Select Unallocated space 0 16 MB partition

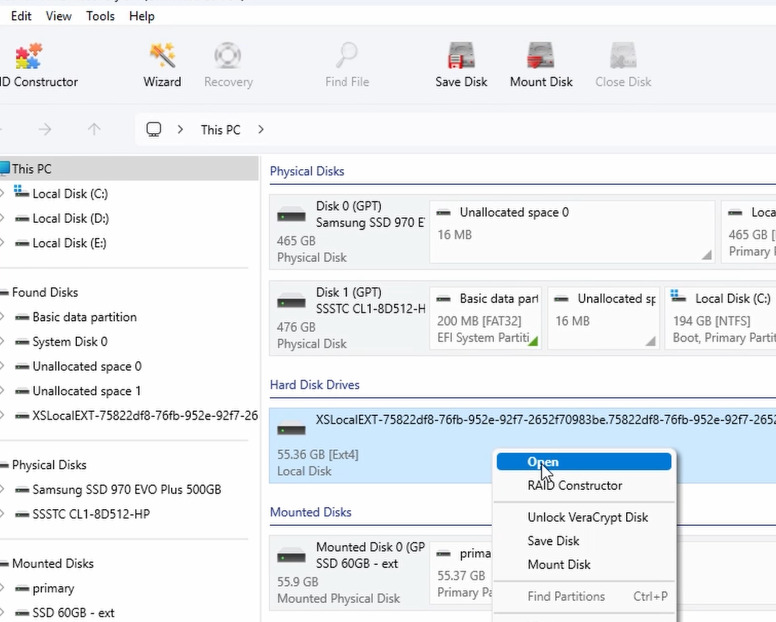(572, 232)
